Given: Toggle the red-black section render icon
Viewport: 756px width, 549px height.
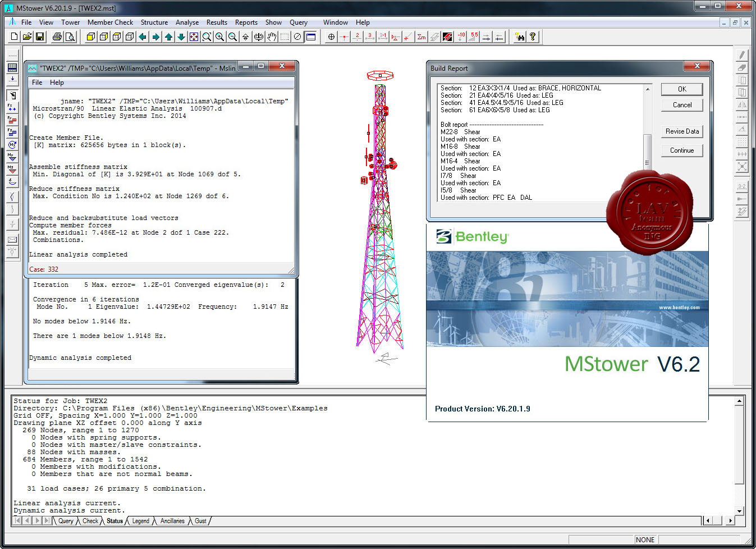Looking at the screenshot, I should pos(447,36).
